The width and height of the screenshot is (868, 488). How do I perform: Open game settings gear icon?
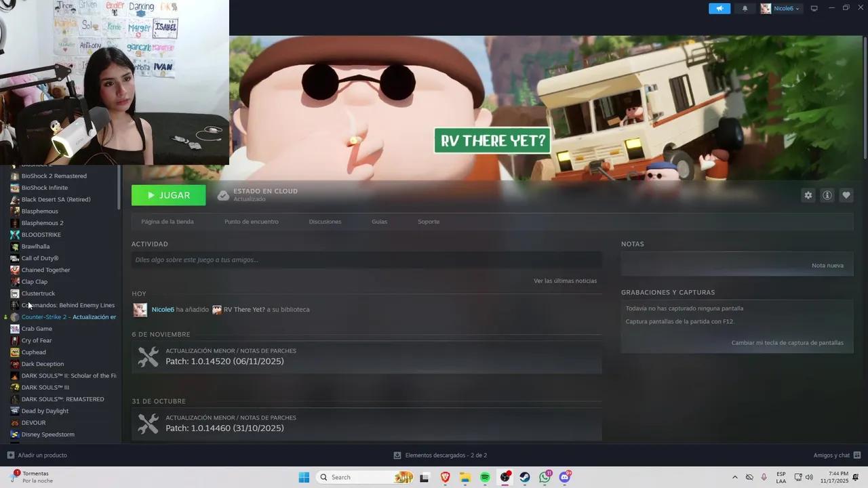pyautogui.click(x=808, y=195)
